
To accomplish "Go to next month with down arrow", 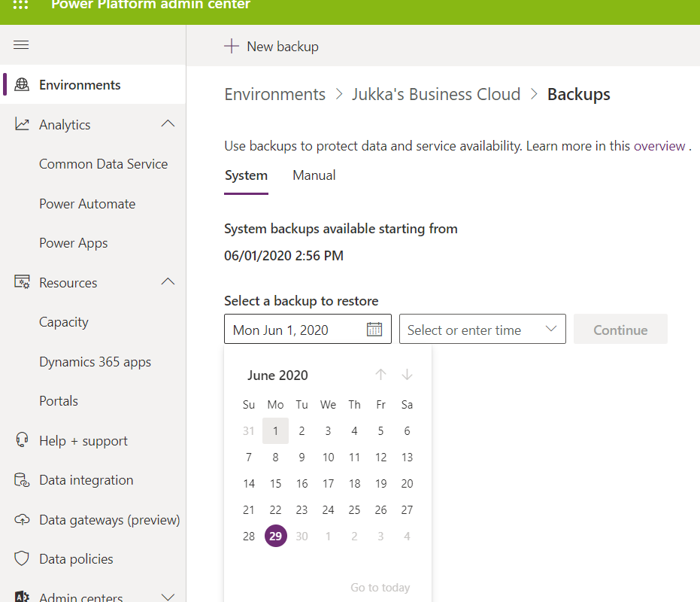I will tap(407, 375).
